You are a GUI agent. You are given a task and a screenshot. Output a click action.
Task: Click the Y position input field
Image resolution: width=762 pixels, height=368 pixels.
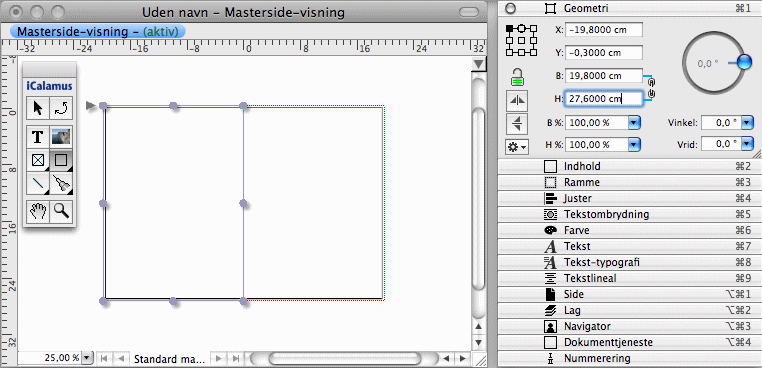tap(604, 53)
